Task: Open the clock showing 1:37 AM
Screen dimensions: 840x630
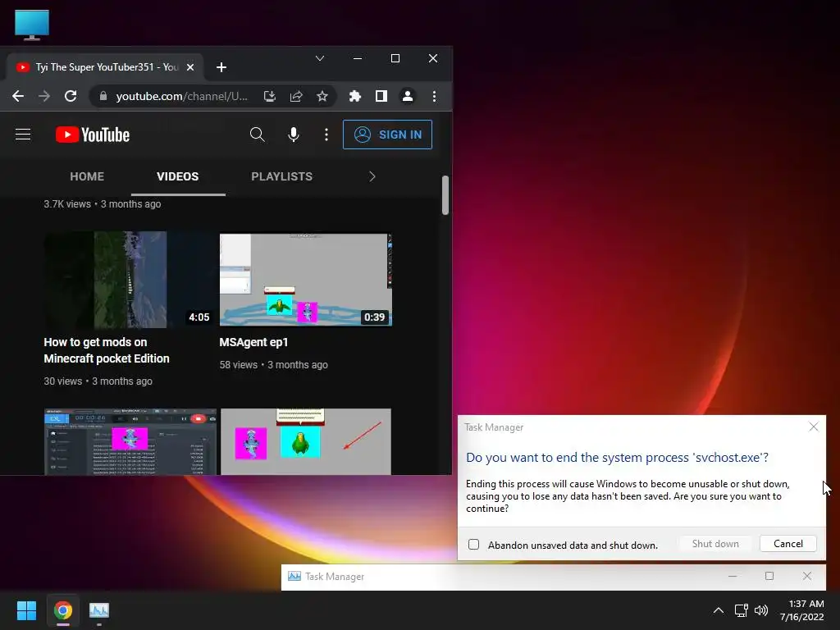Action: tap(801, 610)
